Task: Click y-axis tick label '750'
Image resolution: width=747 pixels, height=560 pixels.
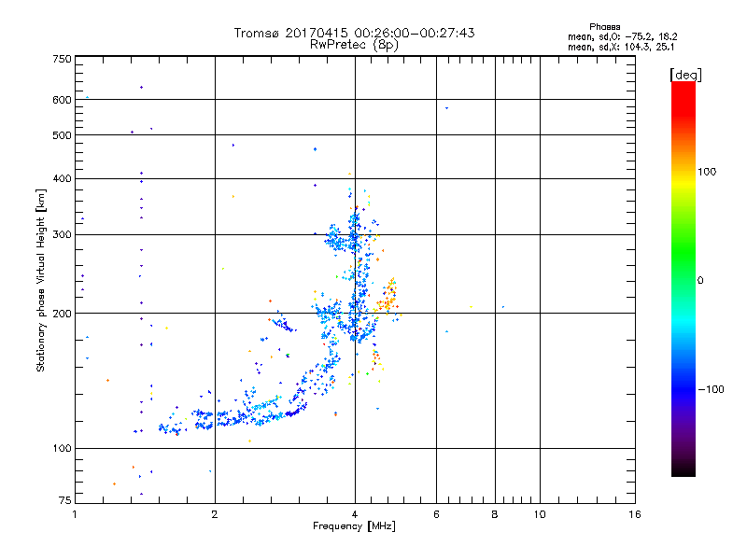Action: click(x=62, y=59)
